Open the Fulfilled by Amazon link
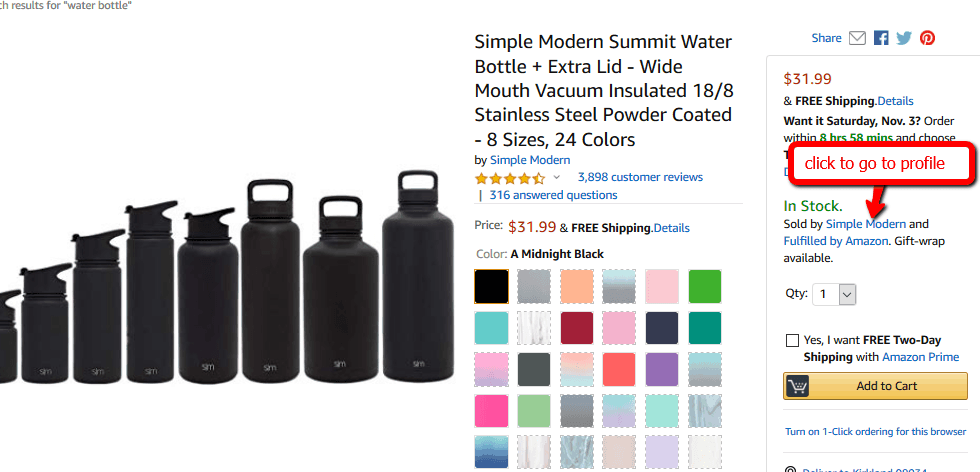The height and width of the screenshot is (472, 980). (x=836, y=241)
